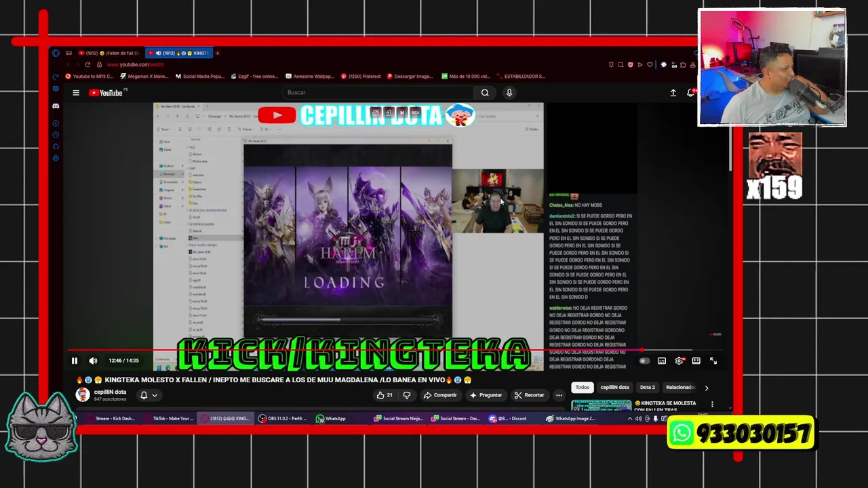Image resolution: width=868 pixels, height=488 pixels.
Task: Start voice search with microphone icon
Action: point(509,93)
